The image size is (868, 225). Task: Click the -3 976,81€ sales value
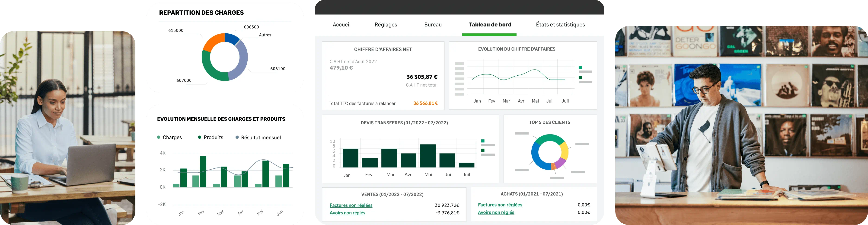pyautogui.click(x=447, y=212)
